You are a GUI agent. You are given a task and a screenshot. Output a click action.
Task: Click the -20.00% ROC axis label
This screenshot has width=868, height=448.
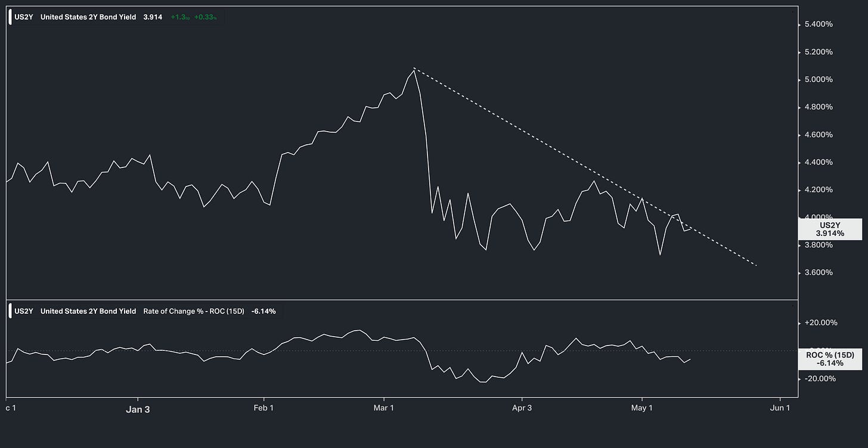(x=821, y=379)
